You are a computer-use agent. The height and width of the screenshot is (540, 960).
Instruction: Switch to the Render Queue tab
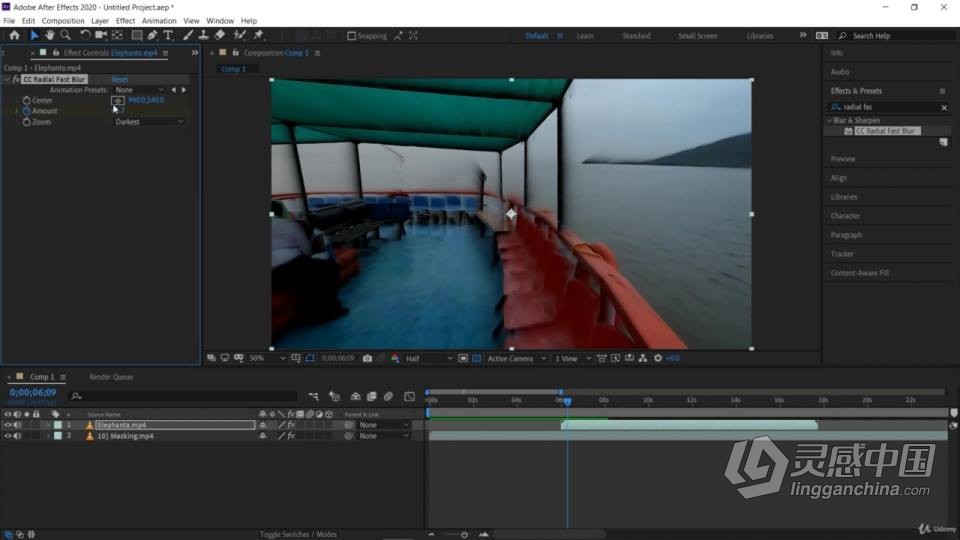coord(111,377)
